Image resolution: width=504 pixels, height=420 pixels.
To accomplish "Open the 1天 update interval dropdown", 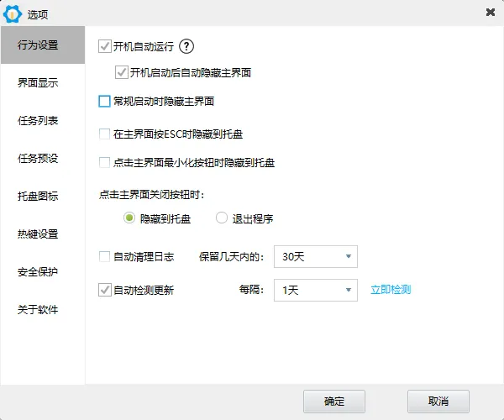I will (x=316, y=290).
